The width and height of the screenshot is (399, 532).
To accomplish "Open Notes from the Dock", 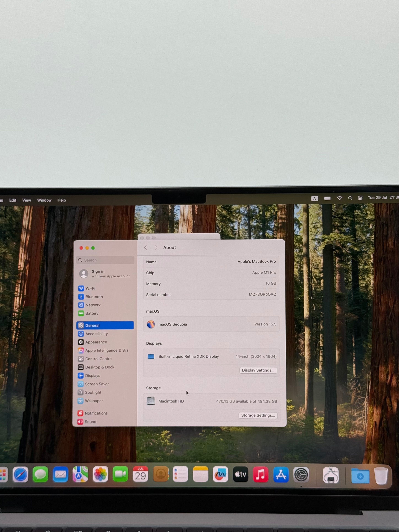I will coord(200,474).
